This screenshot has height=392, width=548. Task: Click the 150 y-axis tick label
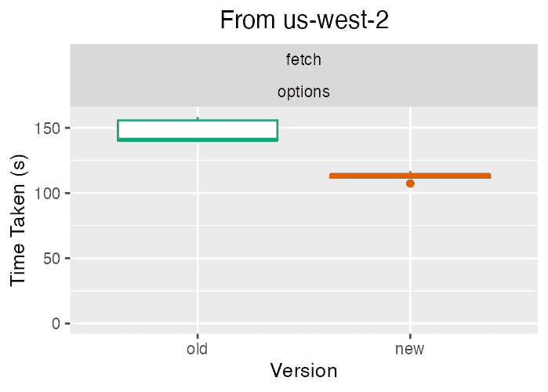tap(47, 129)
